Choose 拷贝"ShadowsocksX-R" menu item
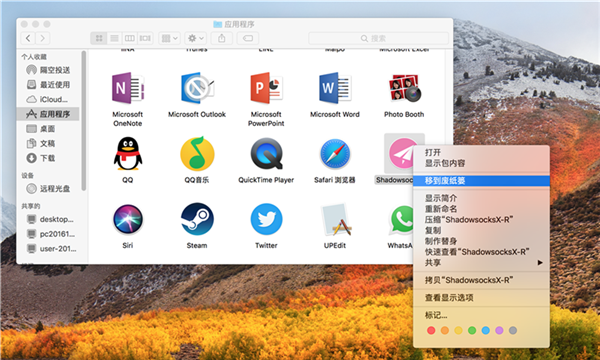 (481, 280)
